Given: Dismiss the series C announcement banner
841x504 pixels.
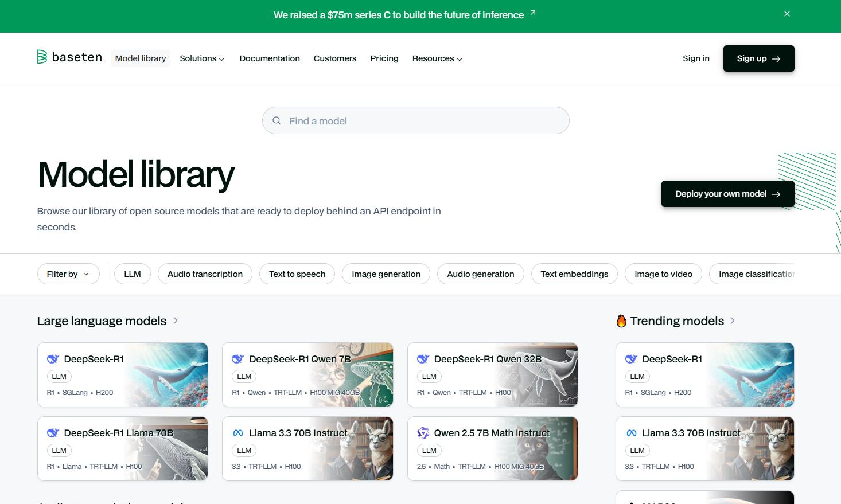Looking at the screenshot, I should point(787,14).
